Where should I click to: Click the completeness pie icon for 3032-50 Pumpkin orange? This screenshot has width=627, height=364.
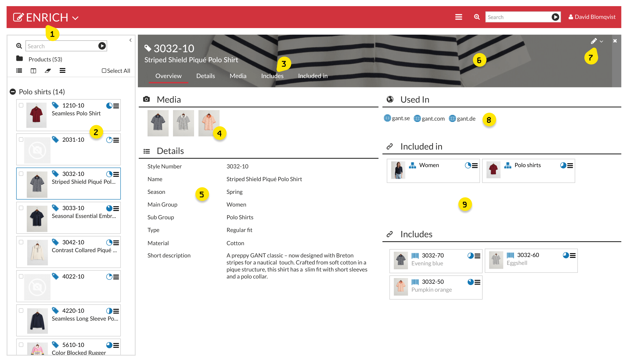pyautogui.click(x=470, y=282)
